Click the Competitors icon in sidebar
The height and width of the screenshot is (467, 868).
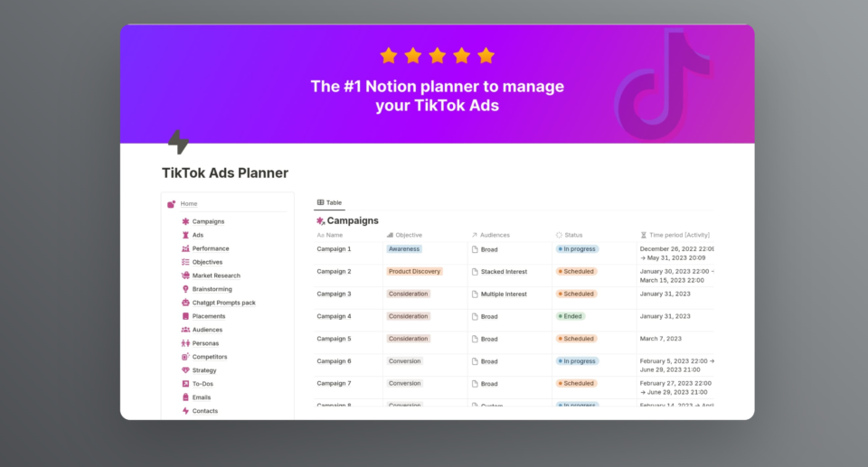185,357
